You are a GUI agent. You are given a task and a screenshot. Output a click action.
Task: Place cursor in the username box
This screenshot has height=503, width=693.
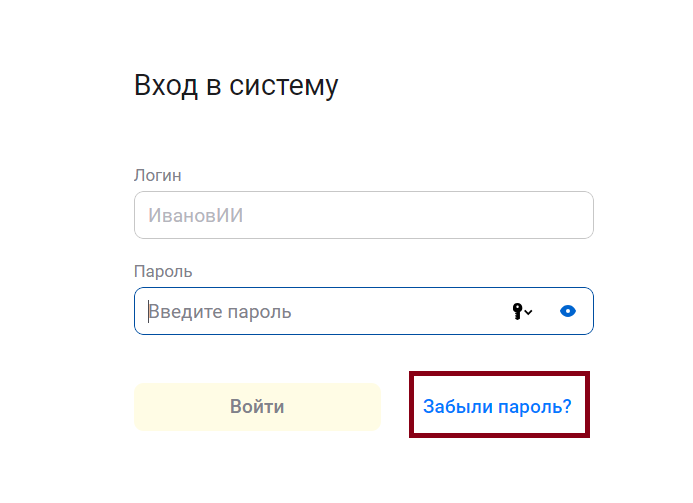coord(363,215)
